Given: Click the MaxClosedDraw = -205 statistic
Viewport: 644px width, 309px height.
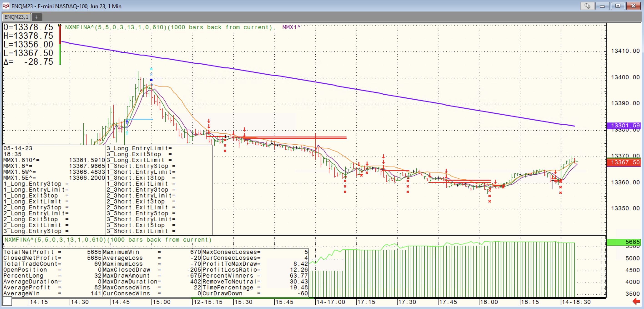Looking at the screenshot, I should click(152, 270).
